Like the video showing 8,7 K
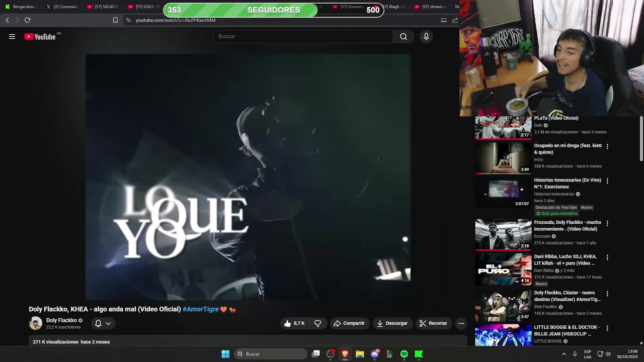644x362 pixels. click(x=294, y=323)
